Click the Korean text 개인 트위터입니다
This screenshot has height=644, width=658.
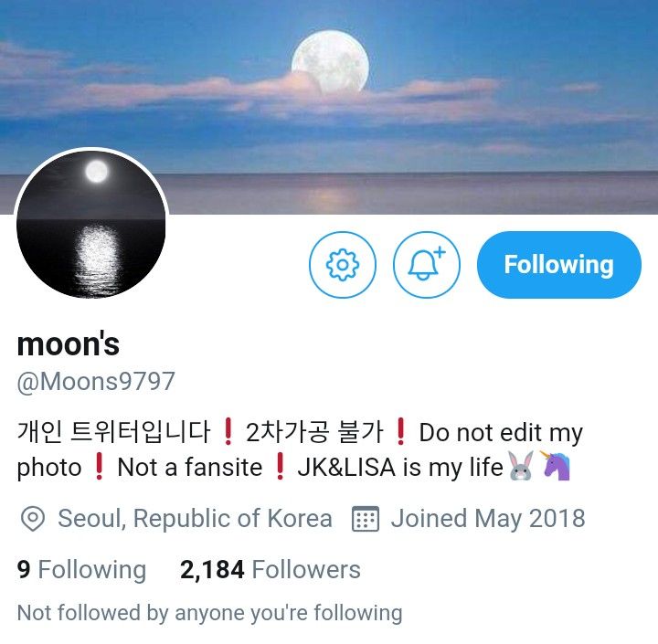[x=113, y=432]
